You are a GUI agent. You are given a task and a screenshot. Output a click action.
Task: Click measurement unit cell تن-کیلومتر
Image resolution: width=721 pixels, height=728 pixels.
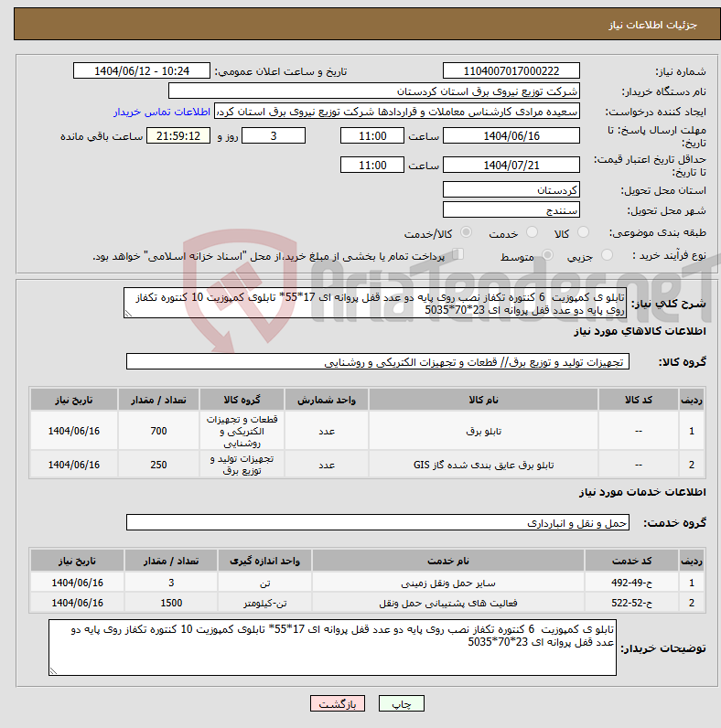pos(264,603)
